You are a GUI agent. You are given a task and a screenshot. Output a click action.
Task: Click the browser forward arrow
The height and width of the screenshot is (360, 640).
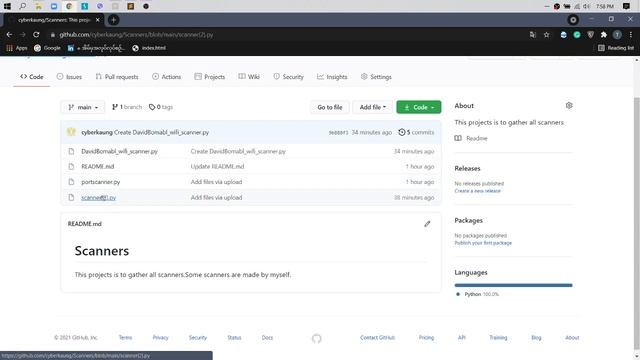(22, 35)
